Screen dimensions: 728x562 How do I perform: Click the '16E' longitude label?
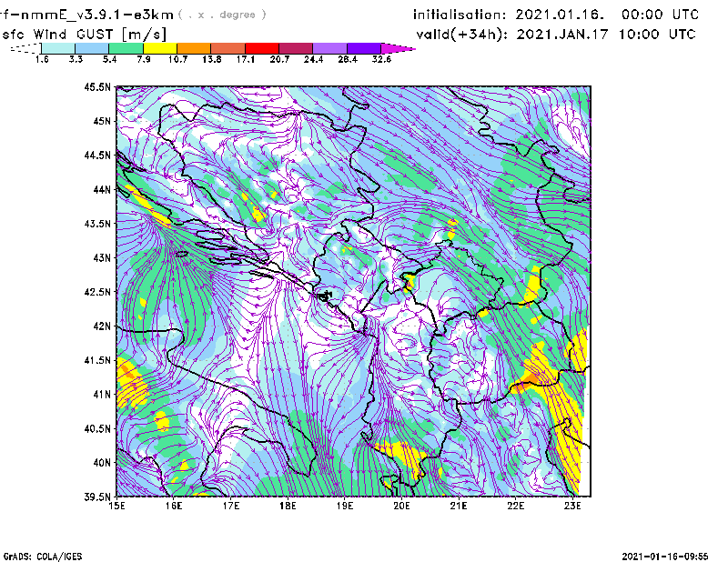(x=174, y=506)
